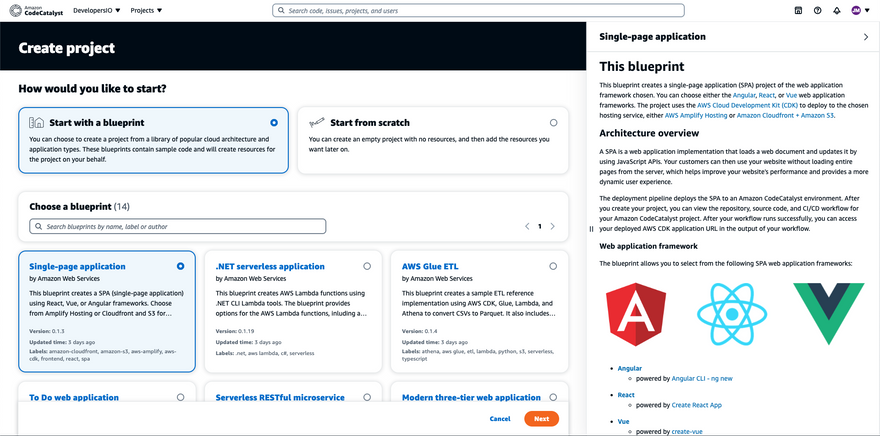Image resolution: width=880 pixels, height=436 pixels.
Task: Follow the create-vue link
Action: pyautogui.click(x=687, y=432)
